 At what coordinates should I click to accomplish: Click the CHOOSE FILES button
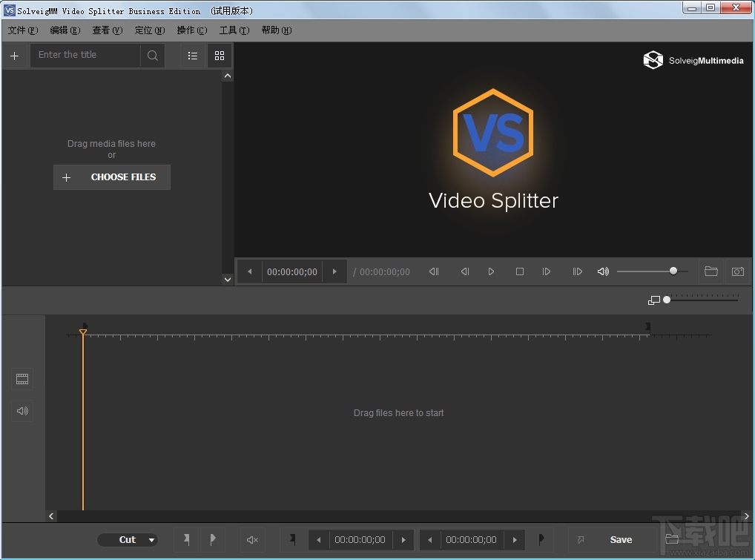112,177
